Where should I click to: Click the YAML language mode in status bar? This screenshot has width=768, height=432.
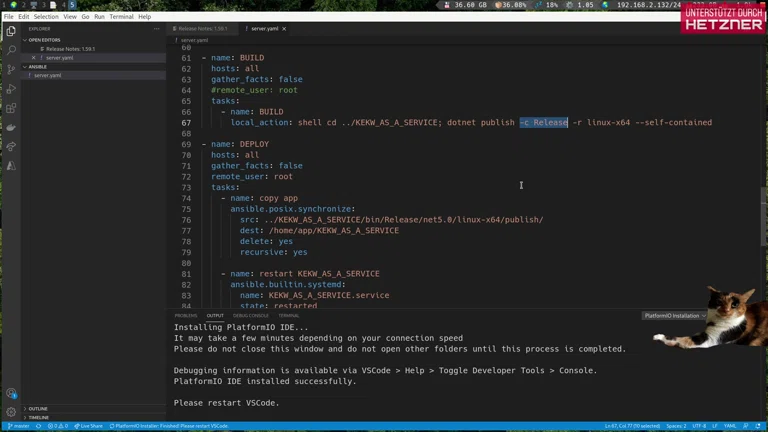(x=729, y=426)
